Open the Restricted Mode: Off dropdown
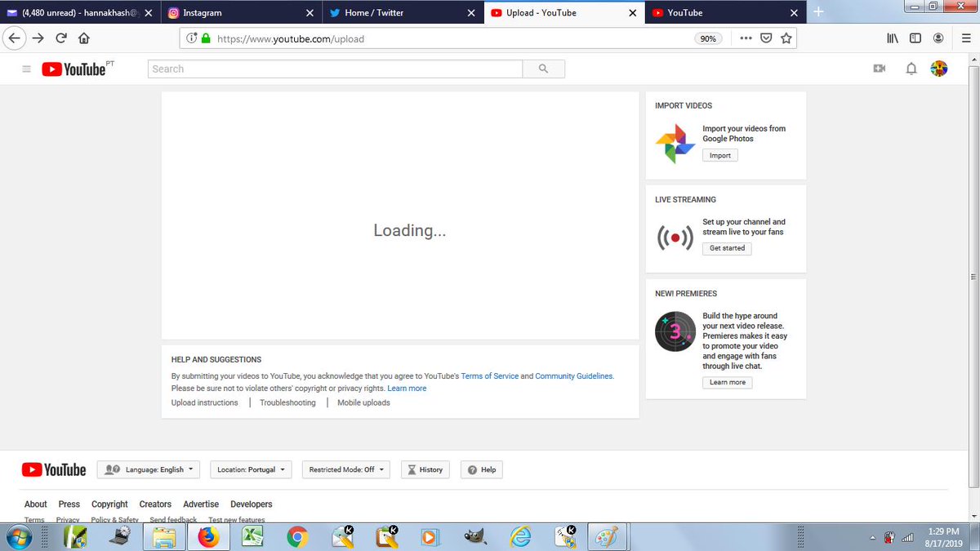 (346, 469)
